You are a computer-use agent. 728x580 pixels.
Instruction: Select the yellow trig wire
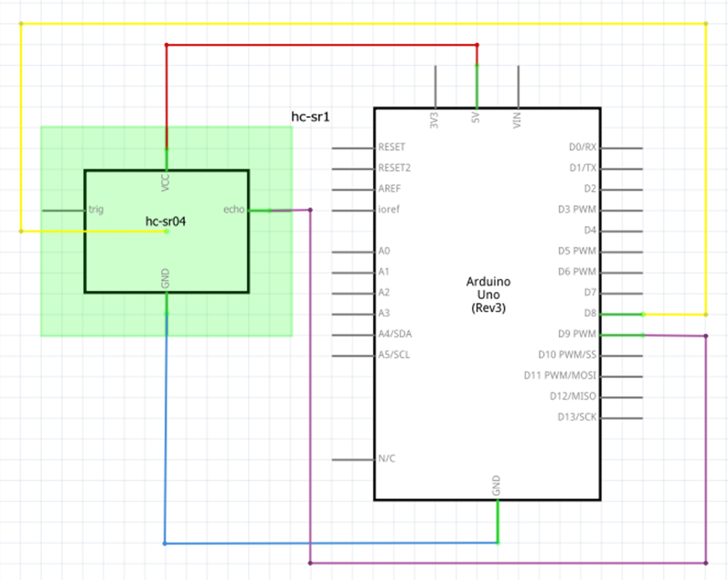363,23
